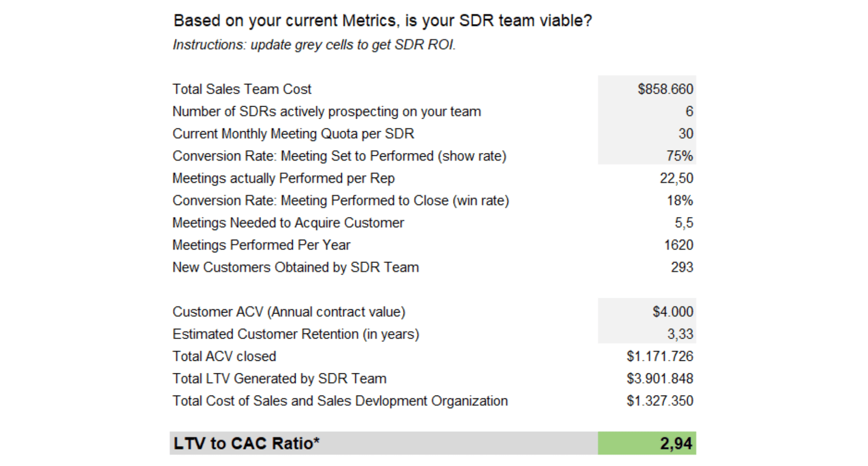Click the green LTV to CAC result 2,94

(x=676, y=443)
